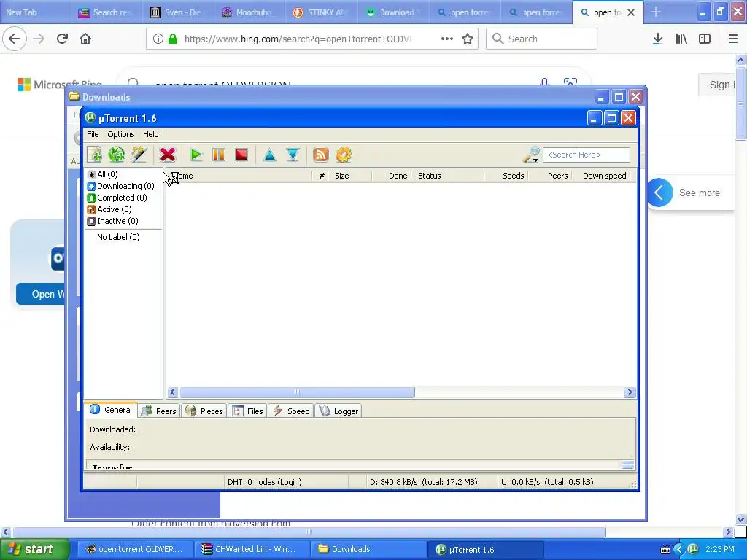Select the Completed (0) category
The image size is (747, 560).
coord(117,198)
